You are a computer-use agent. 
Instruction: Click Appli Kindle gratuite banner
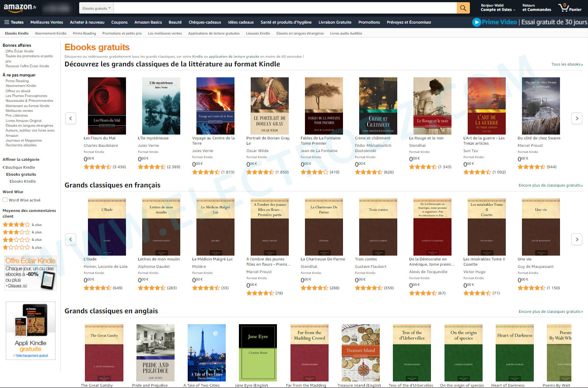click(x=31, y=330)
